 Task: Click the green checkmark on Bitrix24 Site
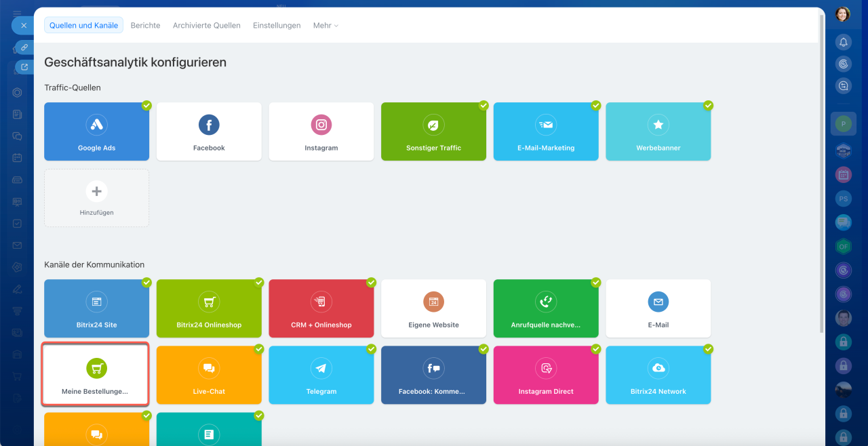pos(146,283)
